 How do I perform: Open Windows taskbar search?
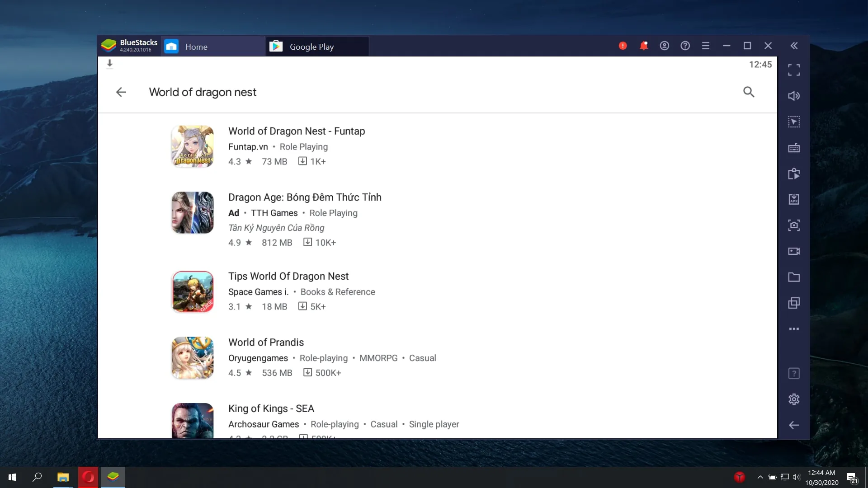[38, 477]
